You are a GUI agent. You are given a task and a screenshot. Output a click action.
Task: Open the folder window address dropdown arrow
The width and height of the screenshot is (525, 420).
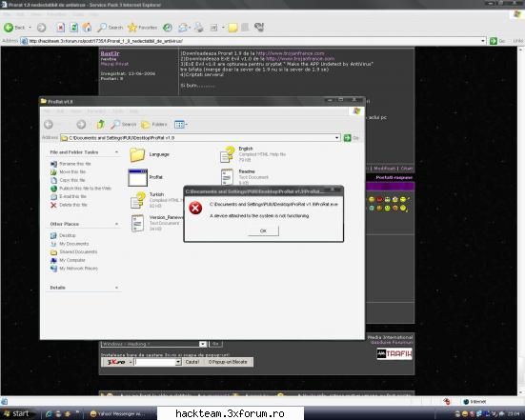click(337, 138)
